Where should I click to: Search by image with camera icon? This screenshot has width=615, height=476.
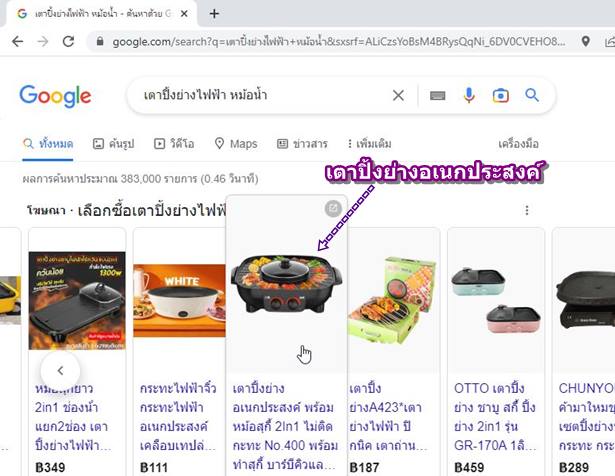pos(500,95)
